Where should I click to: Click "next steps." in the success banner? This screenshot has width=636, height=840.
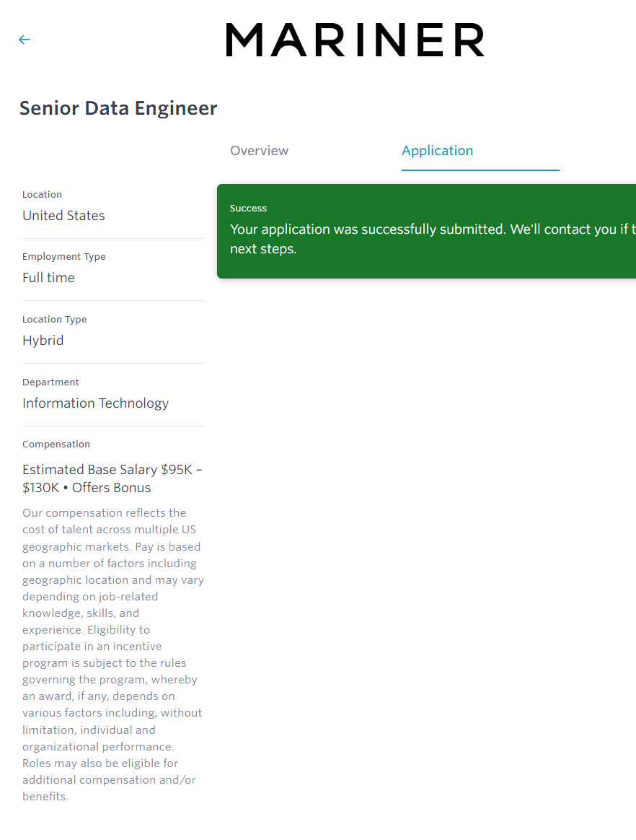tap(263, 250)
